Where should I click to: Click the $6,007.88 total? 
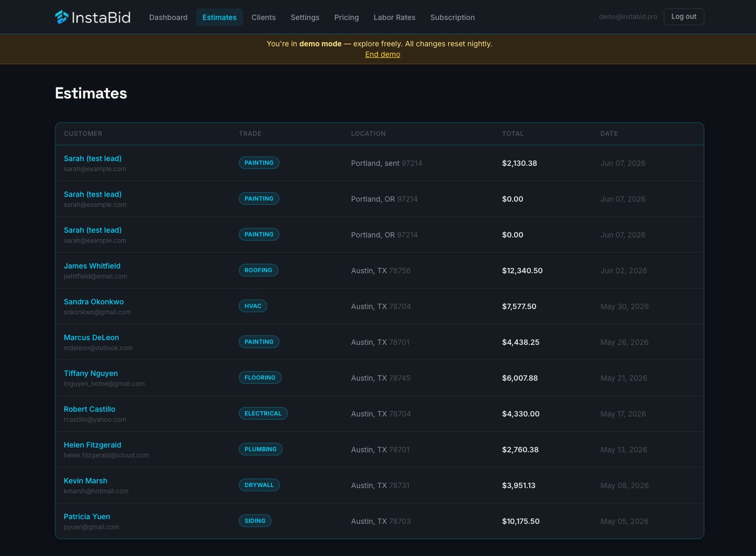pyautogui.click(x=520, y=378)
